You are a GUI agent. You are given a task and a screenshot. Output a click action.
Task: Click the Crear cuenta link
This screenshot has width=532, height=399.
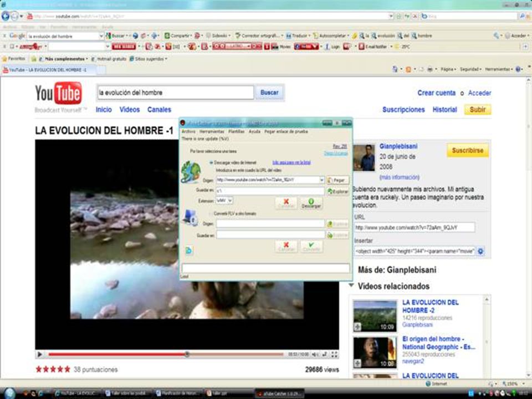coord(436,93)
